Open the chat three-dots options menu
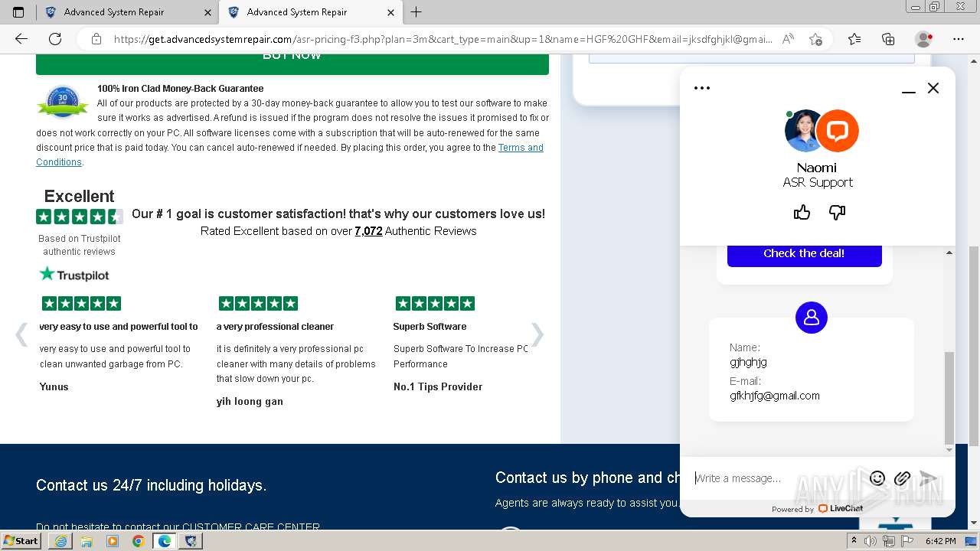980x551 pixels. pos(702,88)
